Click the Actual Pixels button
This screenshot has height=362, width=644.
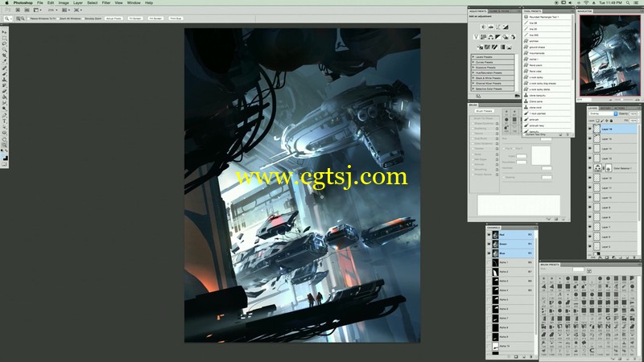(114, 19)
